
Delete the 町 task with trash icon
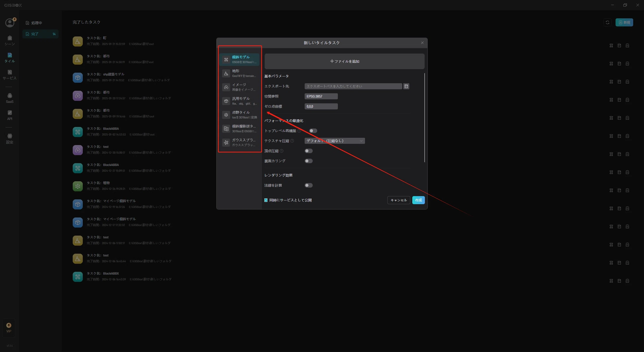tap(627, 46)
